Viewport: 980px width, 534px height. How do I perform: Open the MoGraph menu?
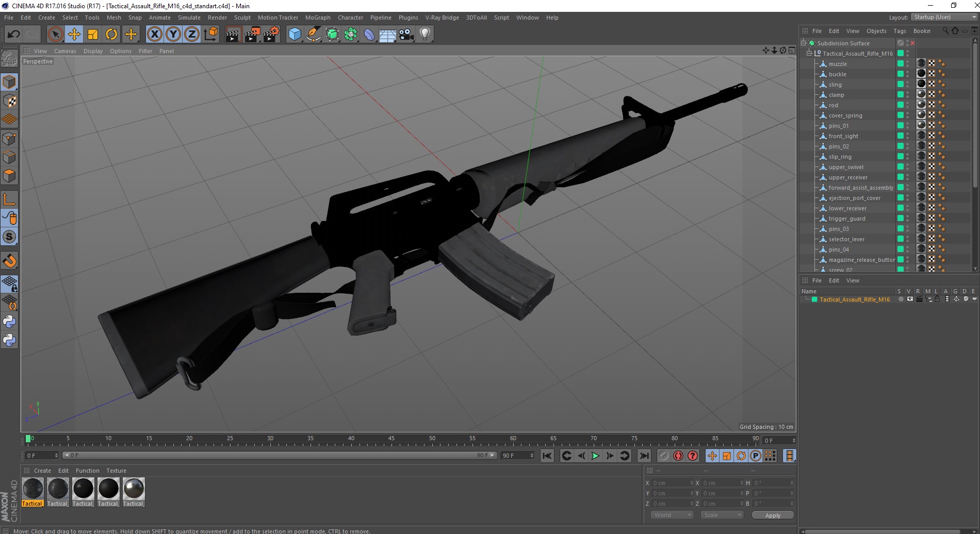(318, 18)
